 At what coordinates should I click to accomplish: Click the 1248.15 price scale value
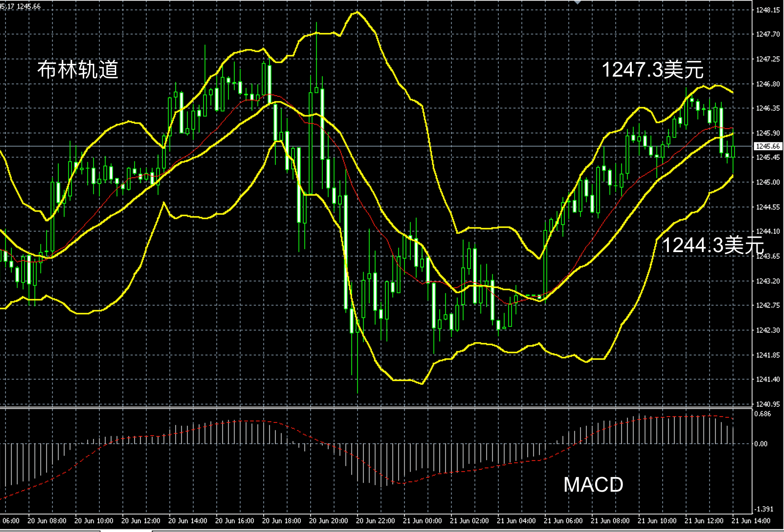768,10
